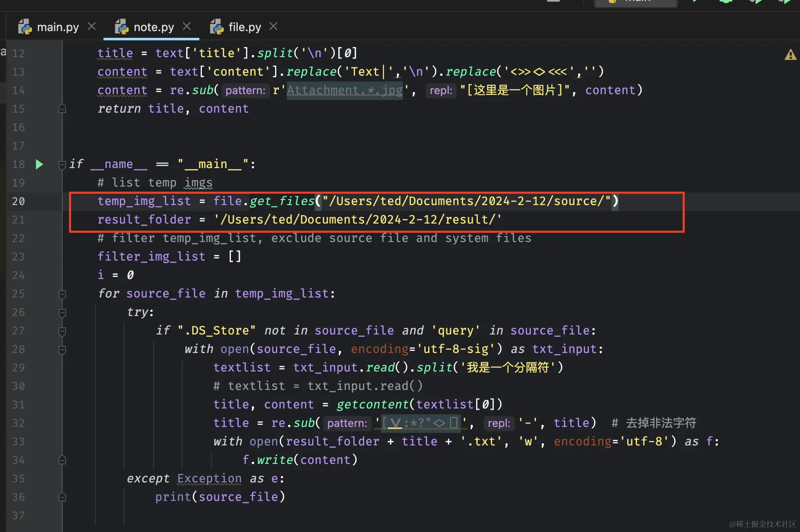Image resolution: width=800 pixels, height=532 pixels.
Task: Click the 'utf-8-sig' encoding string
Action: 459,349
